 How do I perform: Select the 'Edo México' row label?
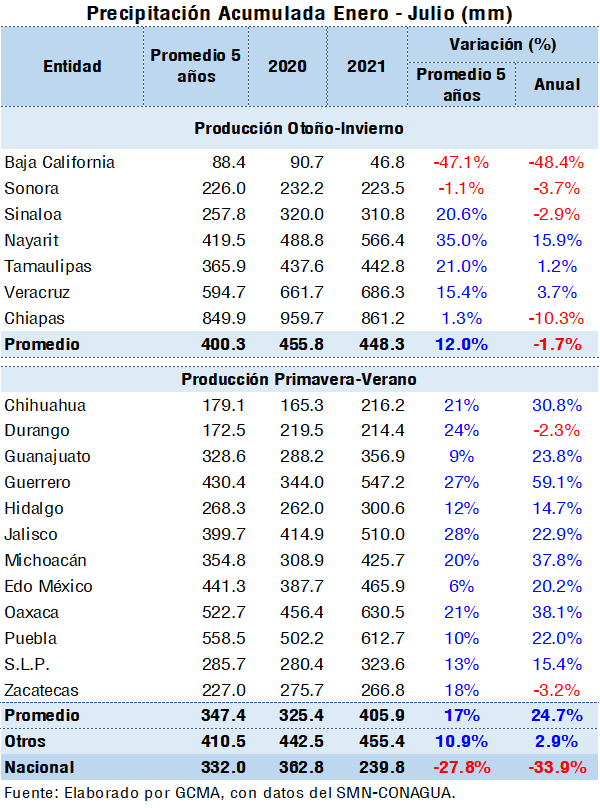48,587
